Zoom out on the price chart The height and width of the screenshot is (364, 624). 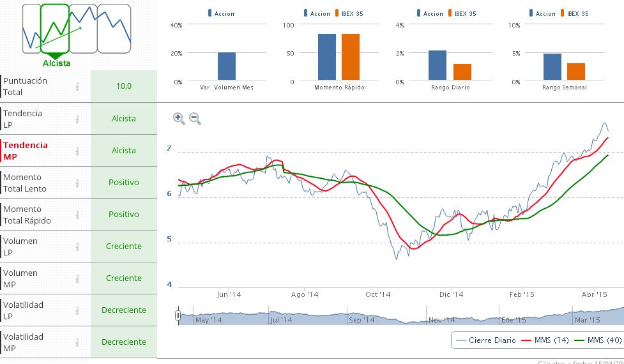pyautogui.click(x=195, y=119)
